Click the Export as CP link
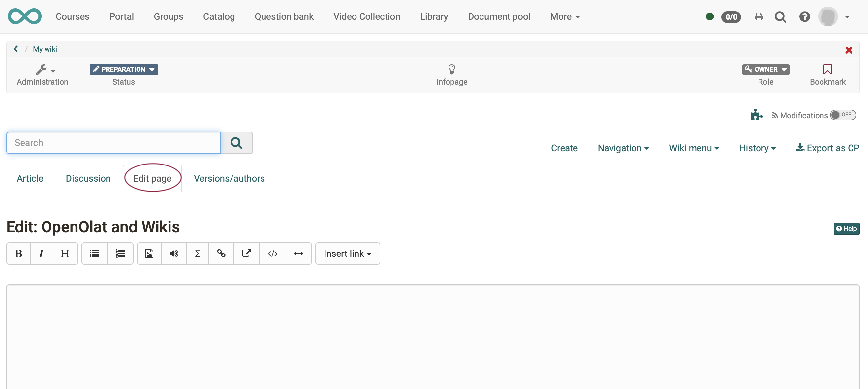The image size is (868, 389). click(827, 148)
